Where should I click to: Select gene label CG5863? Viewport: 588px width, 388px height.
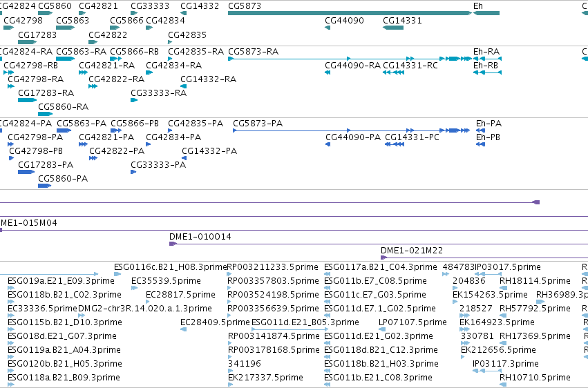[73, 20]
